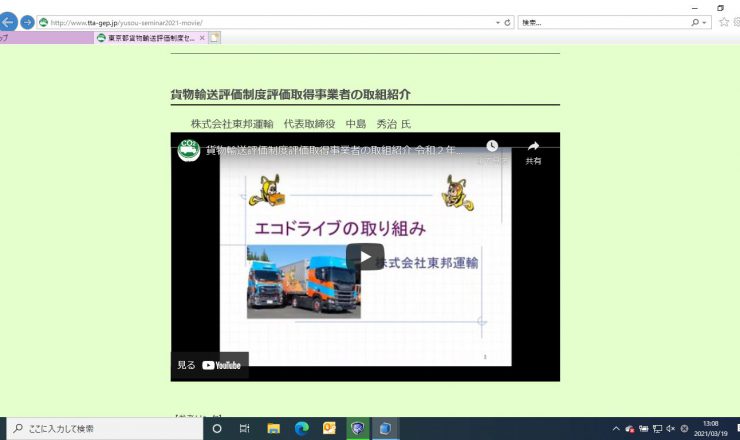Click the truck photo in the video thumbnail

tap(303, 282)
